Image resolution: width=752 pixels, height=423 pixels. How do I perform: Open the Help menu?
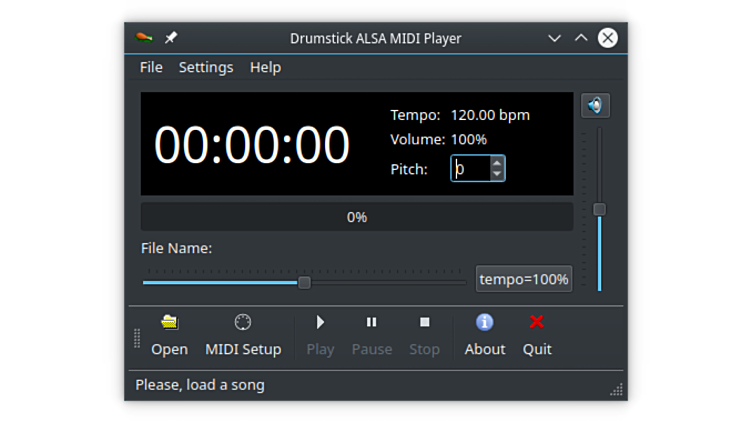[x=265, y=67]
